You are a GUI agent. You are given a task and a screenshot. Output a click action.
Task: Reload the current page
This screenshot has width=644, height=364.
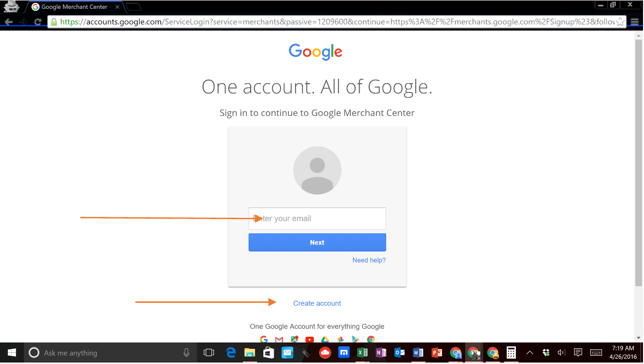38,22
